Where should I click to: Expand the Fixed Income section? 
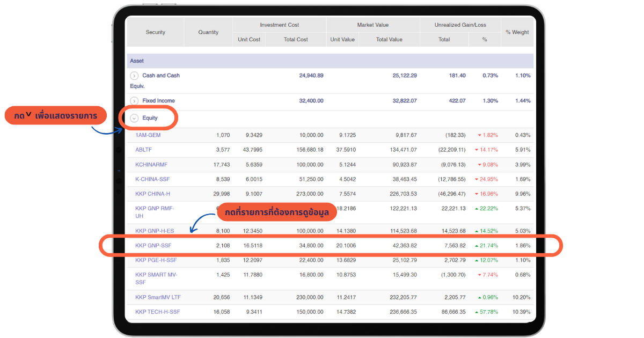pyautogui.click(x=134, y=101)
